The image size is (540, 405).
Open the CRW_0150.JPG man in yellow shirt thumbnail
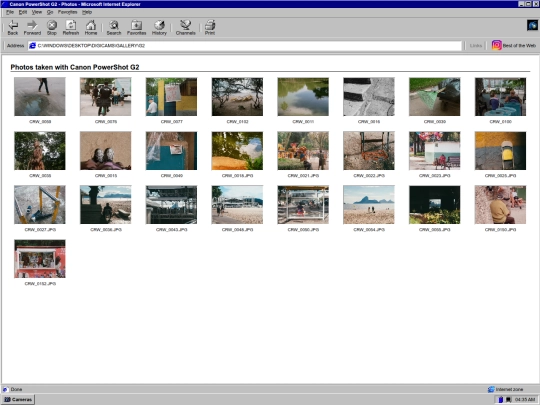click(x=500, y=205)
